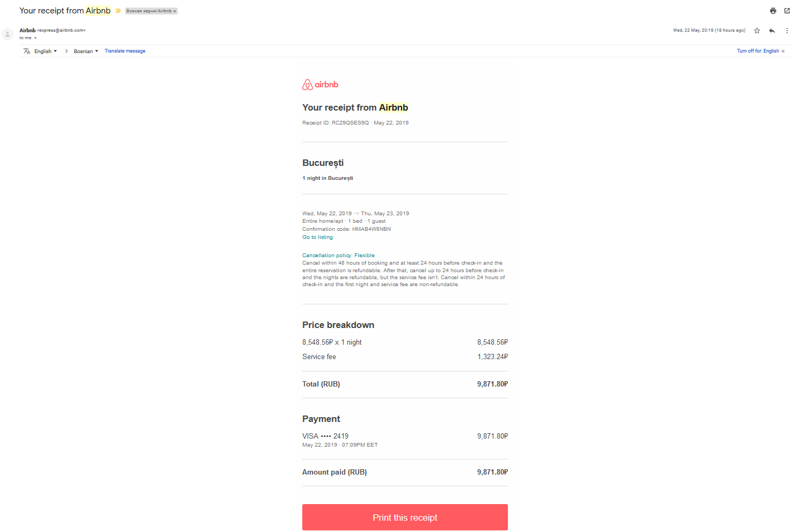Open the English source language dropdown
The height and width of the screenshot is (532, 793).
(x=46, y=51)
